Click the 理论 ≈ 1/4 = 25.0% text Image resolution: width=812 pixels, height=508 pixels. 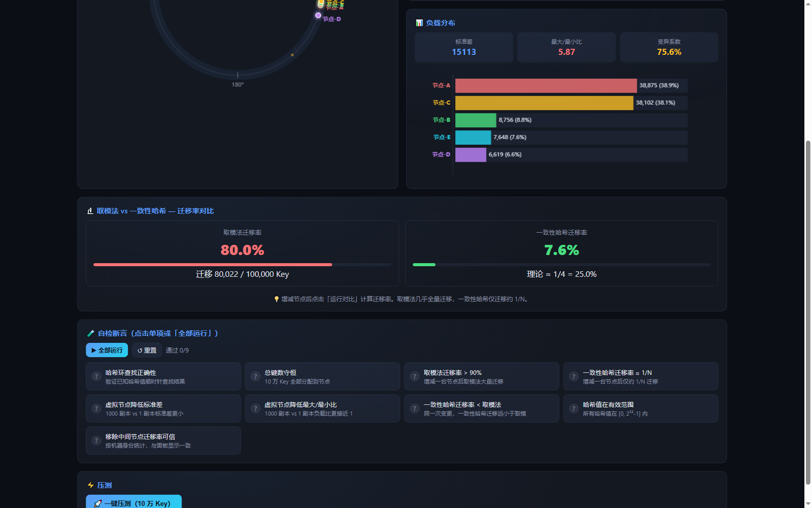561,274
